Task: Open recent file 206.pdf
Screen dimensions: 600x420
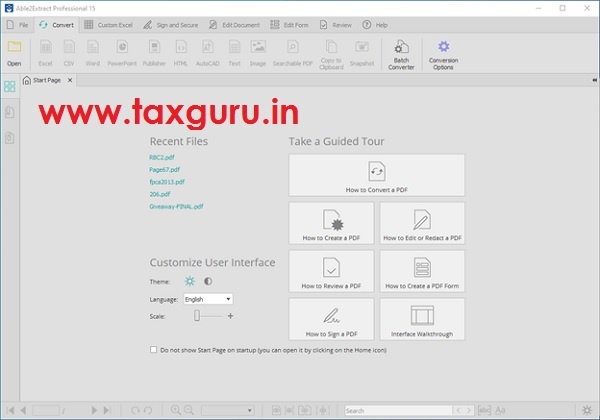Action: [160, 194]
